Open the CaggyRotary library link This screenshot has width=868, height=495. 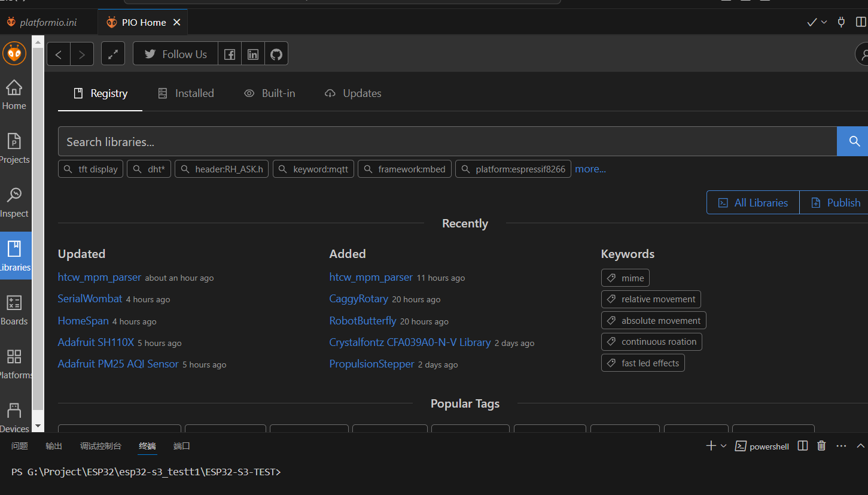pos(358,299)
